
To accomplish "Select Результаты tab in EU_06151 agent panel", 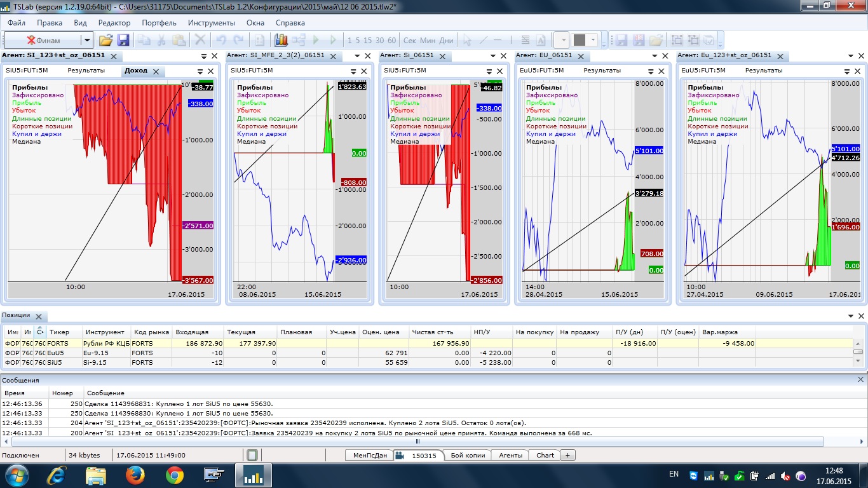I will [602, 71].
